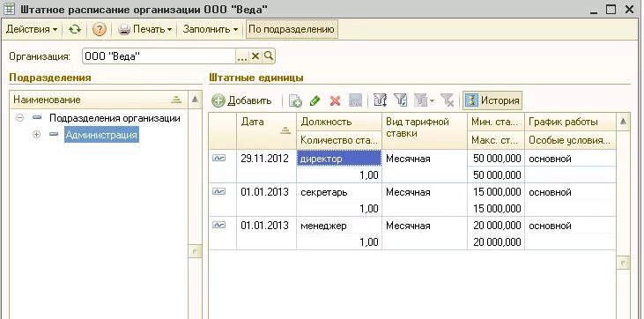Click the Особые условия... column header
This screenshot has height=319, width=644.
click(571, 140)
